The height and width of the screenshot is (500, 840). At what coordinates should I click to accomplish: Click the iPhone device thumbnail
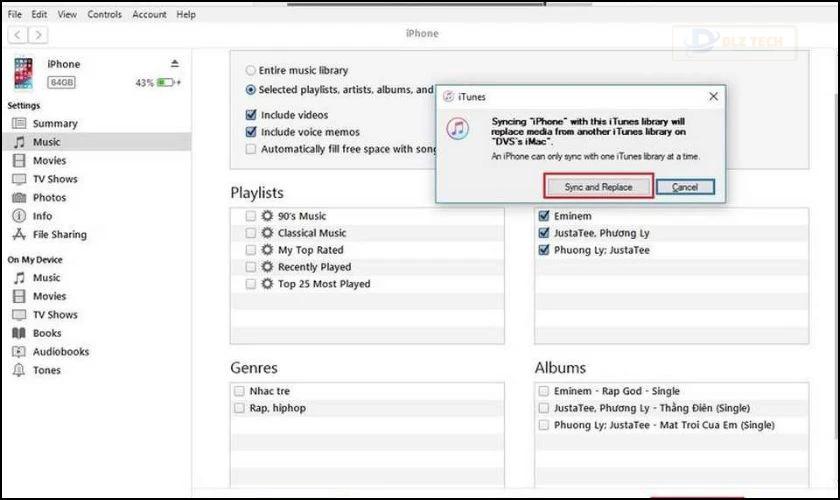coord(23,73)
